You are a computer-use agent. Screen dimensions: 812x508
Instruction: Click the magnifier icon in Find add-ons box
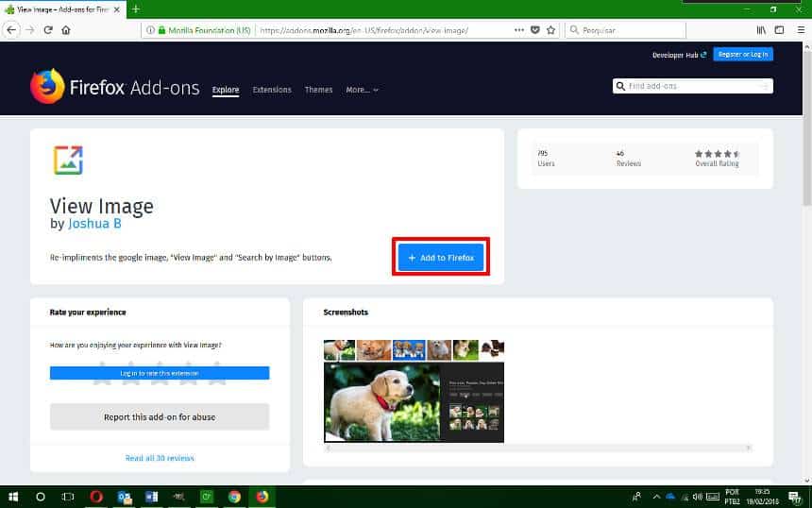click(620, 86)
